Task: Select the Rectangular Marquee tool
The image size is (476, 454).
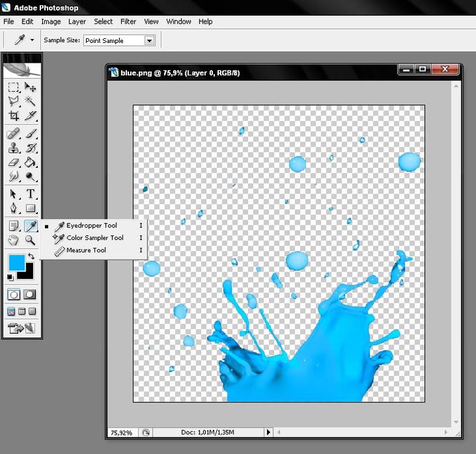Action: click(13, 87)
